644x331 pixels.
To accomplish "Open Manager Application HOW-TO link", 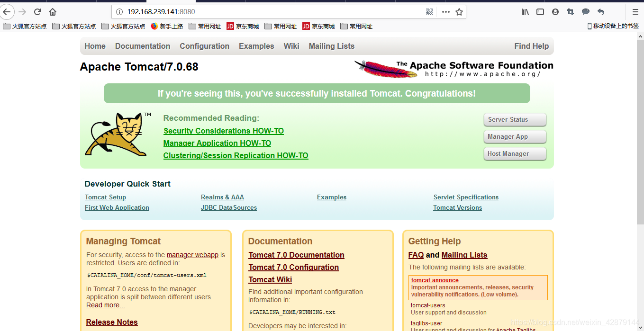I will pyautogui.click(x=217, y=143).
